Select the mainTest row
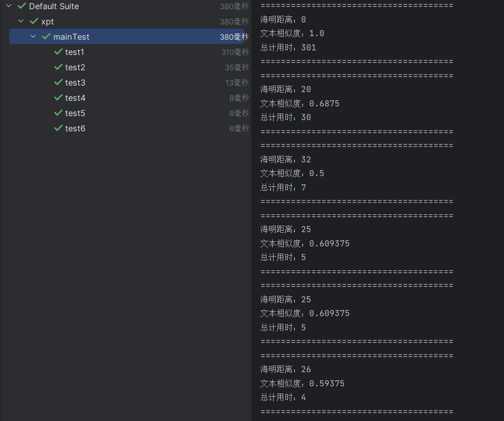Image resolution: width=504 pixels, height=421 pixels. pyautogui.click(x=126, y=36)
